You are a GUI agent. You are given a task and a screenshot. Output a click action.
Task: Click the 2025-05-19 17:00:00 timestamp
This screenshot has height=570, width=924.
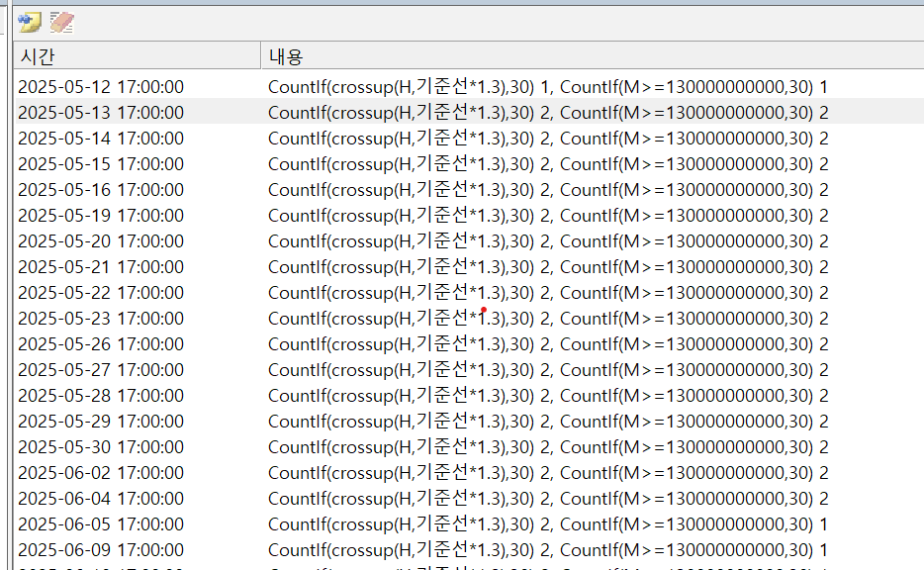[x=101, y=216]
